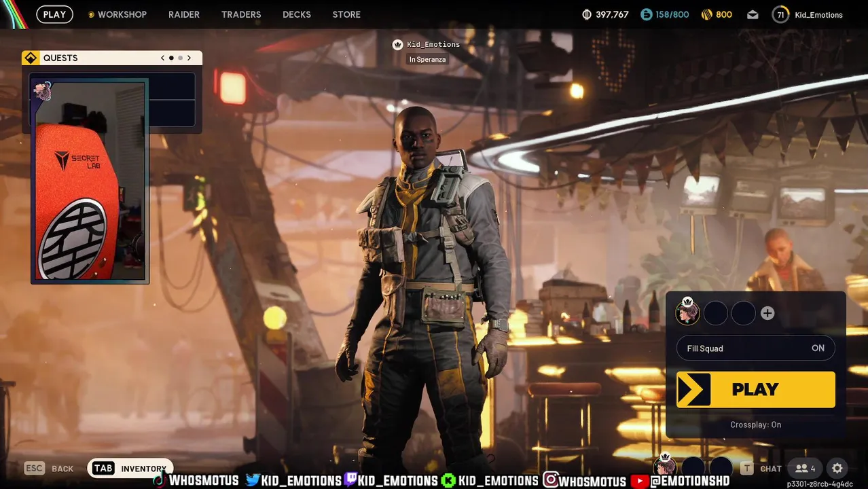Click the bottom bar player avatar
This screenshot has height=489, width=868.
(665, 467)
